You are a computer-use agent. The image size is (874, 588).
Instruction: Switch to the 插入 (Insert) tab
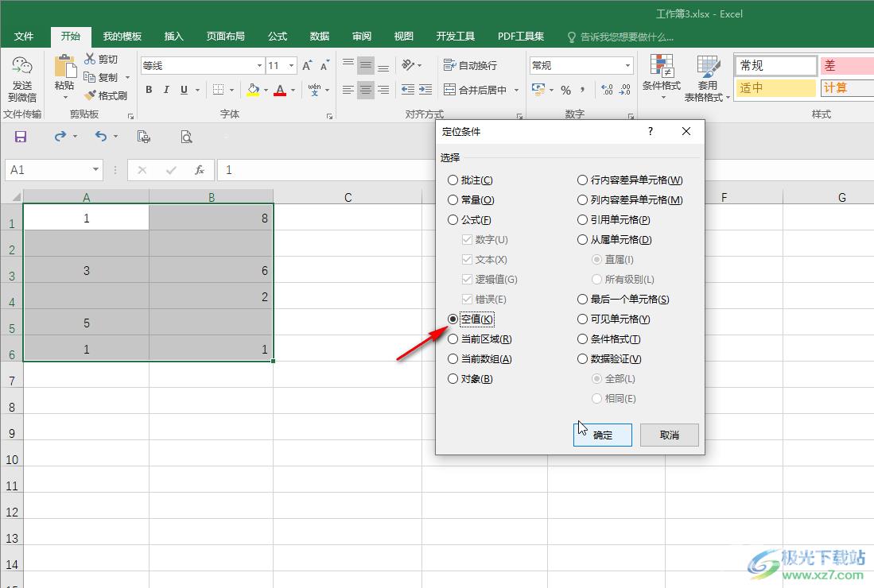(x=173, y=37)
